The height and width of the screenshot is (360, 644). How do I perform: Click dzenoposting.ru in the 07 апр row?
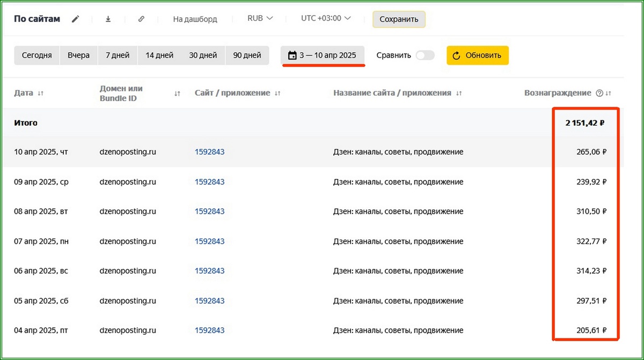click(x=128, y=241)
